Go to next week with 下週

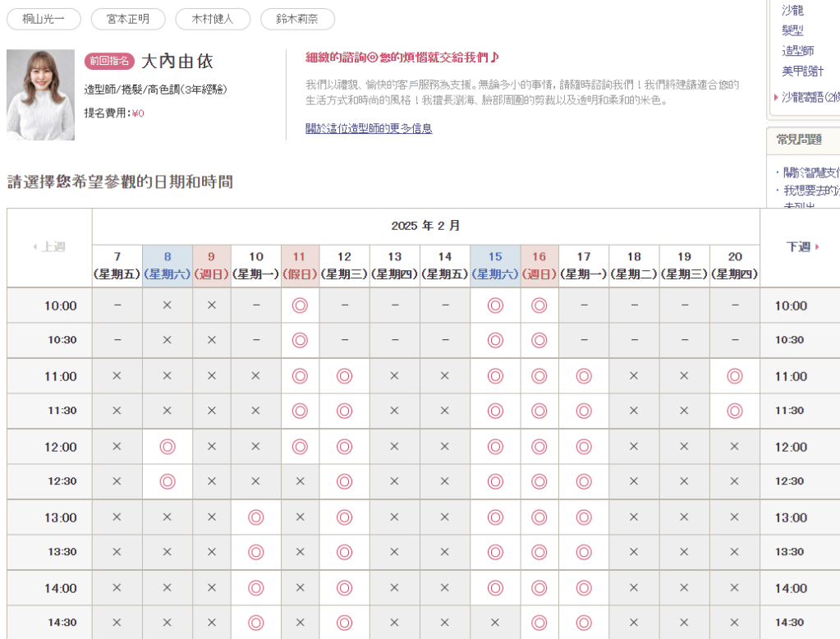(802, 246)
